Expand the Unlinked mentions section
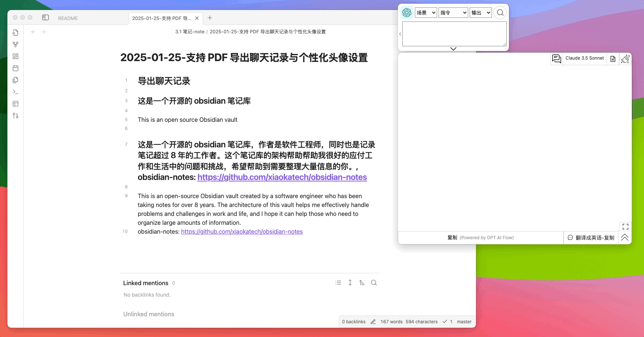 (x=149, y=314)
